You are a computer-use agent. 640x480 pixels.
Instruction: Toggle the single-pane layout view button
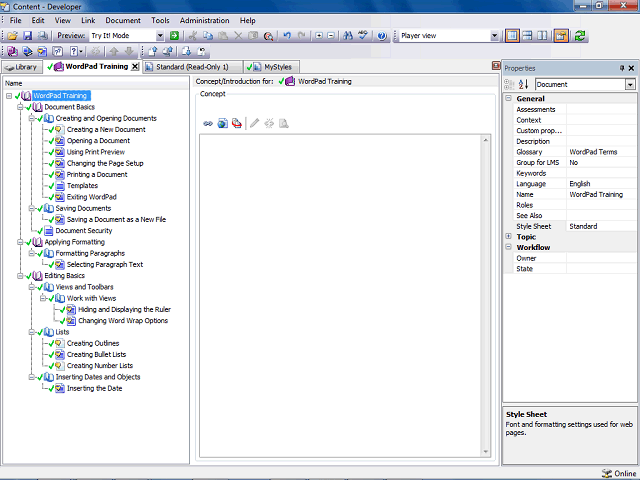point(512,36)
